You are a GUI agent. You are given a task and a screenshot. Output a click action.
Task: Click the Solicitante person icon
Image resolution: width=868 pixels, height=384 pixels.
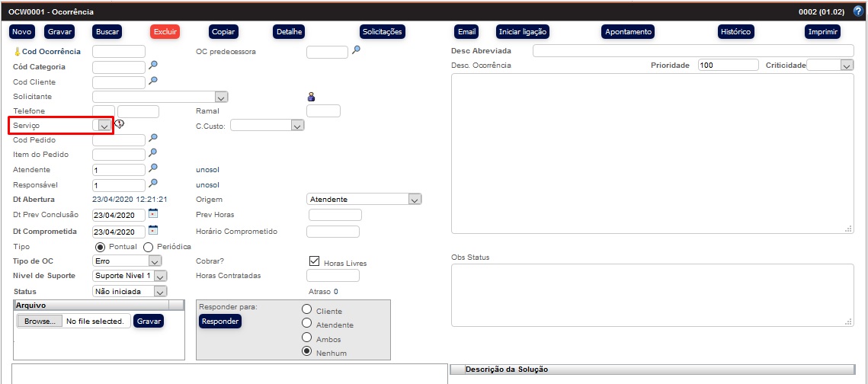point(311,97)
